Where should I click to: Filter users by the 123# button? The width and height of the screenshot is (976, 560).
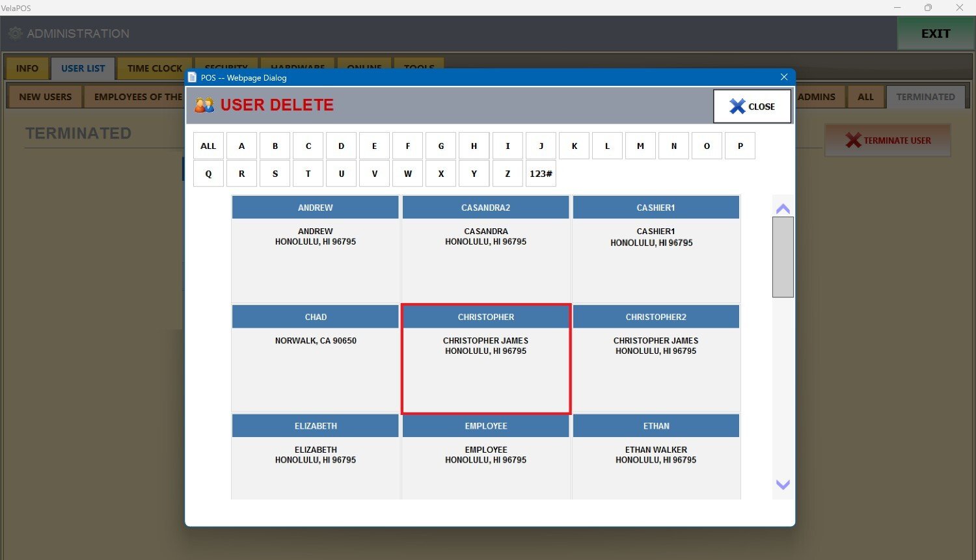(x=541, y=174)
